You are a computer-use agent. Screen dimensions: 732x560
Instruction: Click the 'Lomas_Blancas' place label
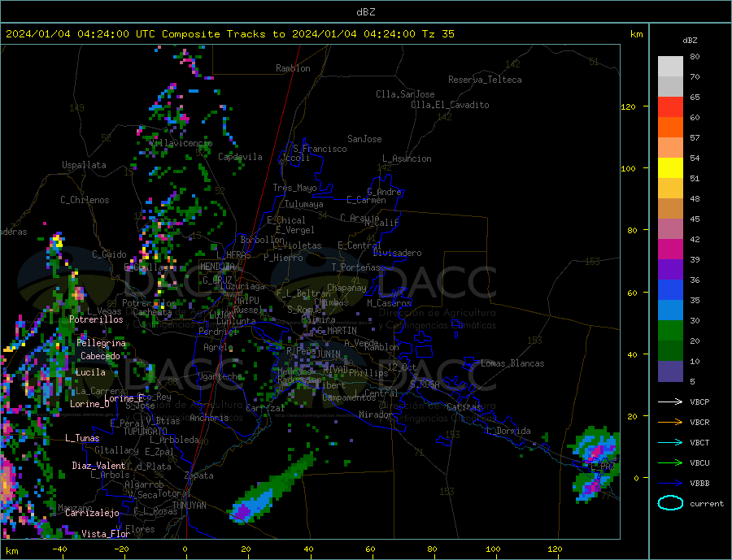tap(512, 363)
